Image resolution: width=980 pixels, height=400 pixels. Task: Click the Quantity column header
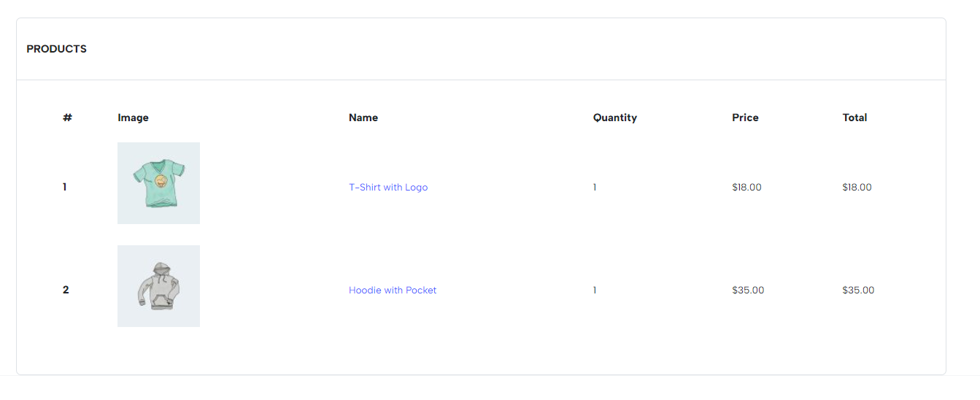pyautogui.click(x=614, y=118)
